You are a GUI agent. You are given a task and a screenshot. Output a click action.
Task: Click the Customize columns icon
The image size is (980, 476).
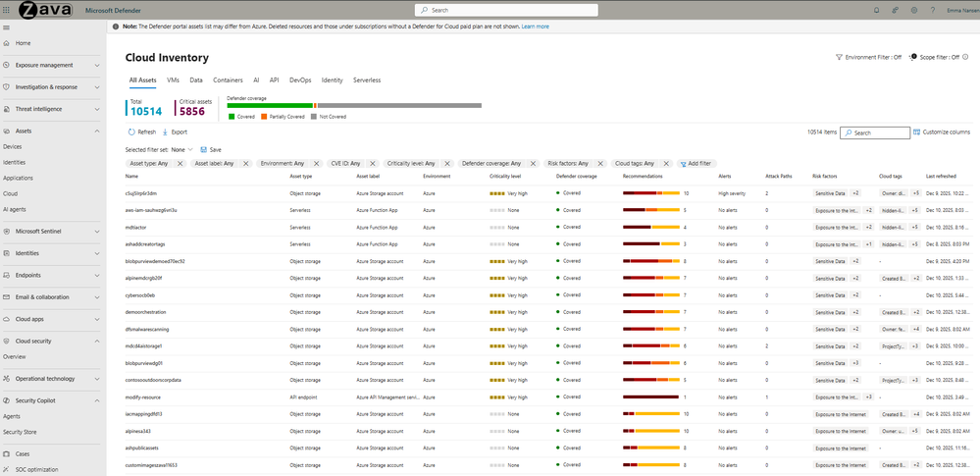coord(917,132)
